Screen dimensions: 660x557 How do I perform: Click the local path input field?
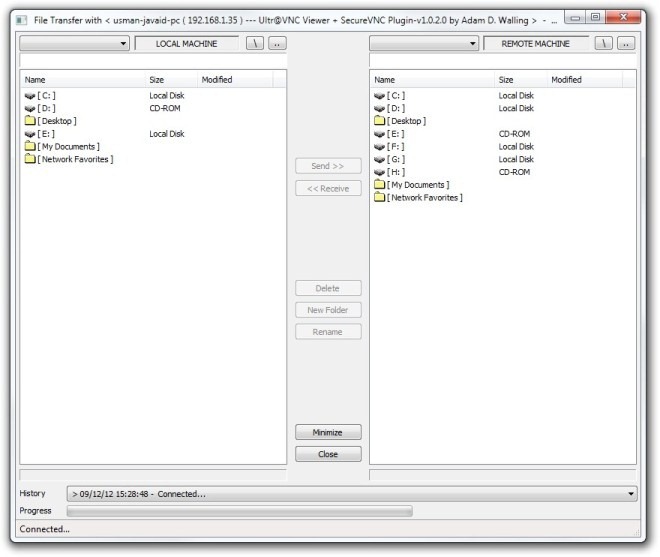(x=153, y=60)
